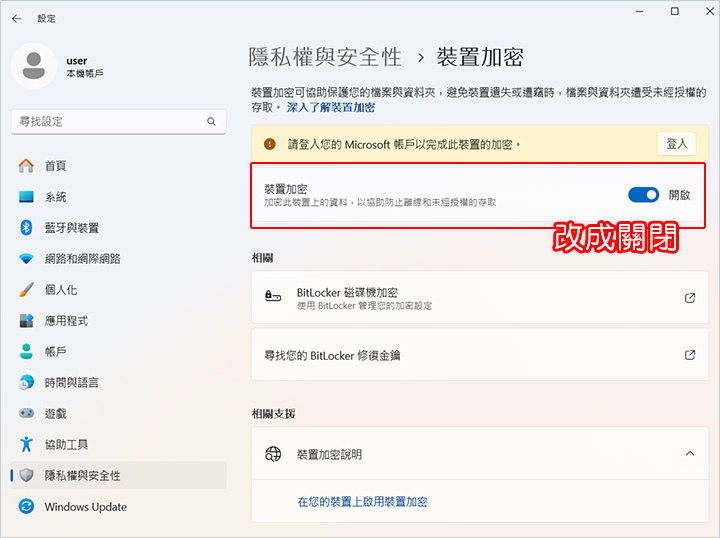Collapse the 裝置加密說明 section chevron
This screenshot has width=720, height=538.
pyautogui.click(x=690, y=454)
